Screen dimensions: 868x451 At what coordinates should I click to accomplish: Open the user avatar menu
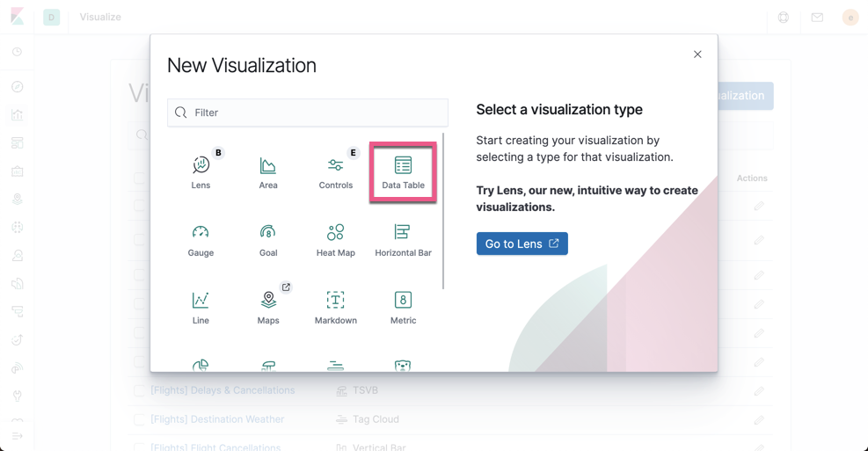click(850, 18)
